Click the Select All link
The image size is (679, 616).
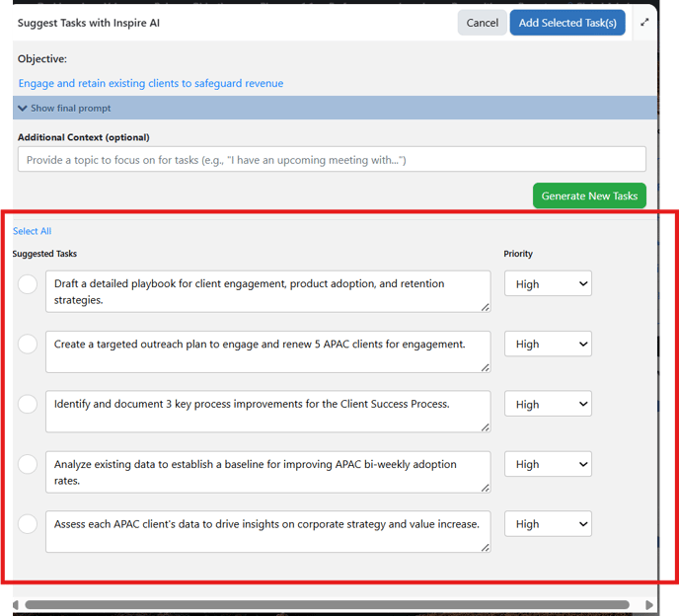point(32,231)
